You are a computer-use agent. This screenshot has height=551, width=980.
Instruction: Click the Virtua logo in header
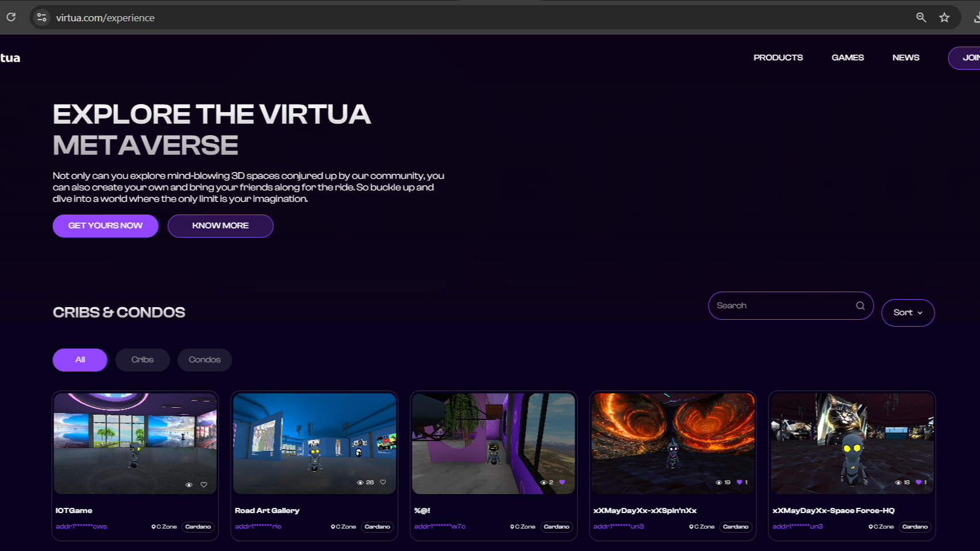(x=10, y=58)
